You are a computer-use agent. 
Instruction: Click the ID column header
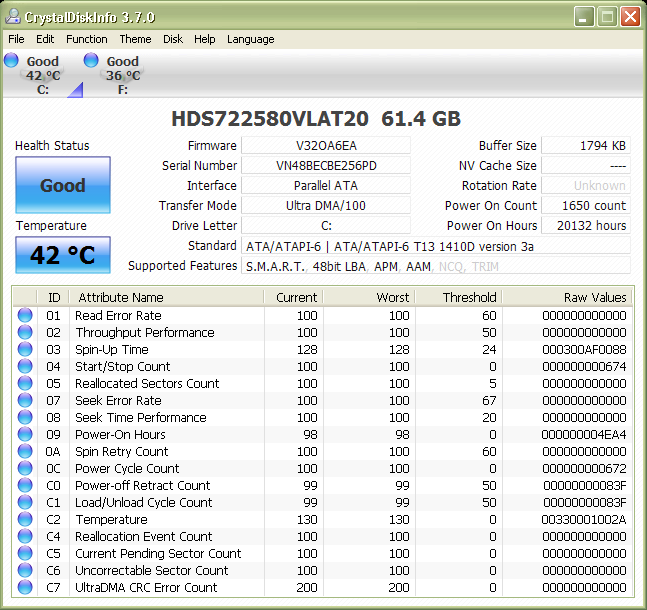click(53, 297)
